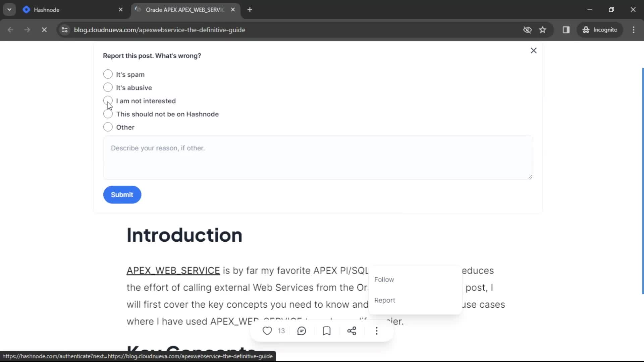Image resolution: width=644 pixels, height=362 pixels.
Task: Click the close report dialog icon
Action: pyautogui.click(x=534, y=50)
